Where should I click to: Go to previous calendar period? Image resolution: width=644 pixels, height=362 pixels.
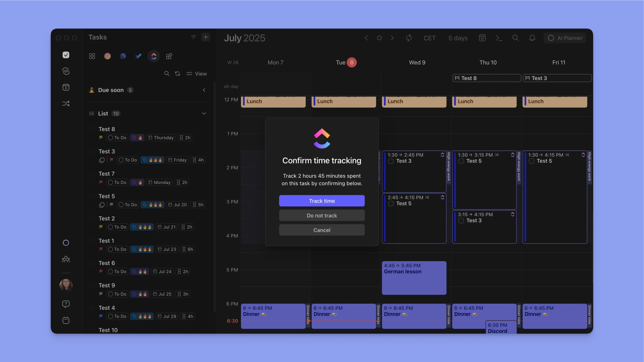366,38
